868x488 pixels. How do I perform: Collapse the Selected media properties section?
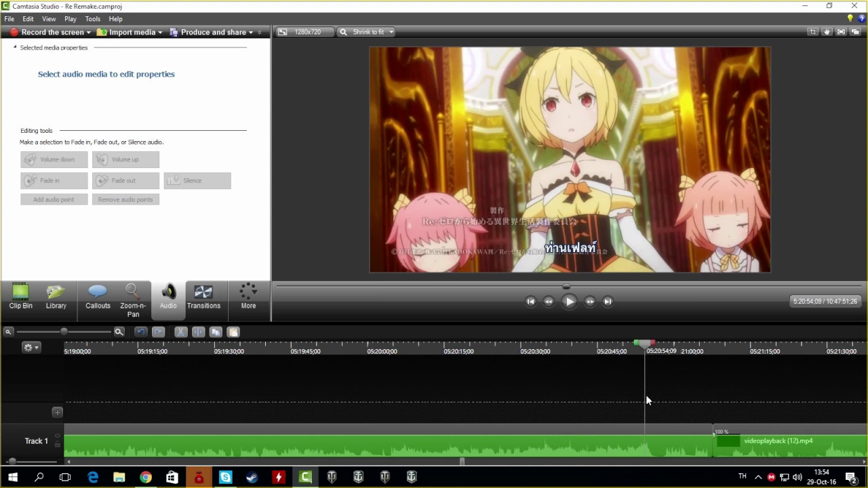point(15,47)
